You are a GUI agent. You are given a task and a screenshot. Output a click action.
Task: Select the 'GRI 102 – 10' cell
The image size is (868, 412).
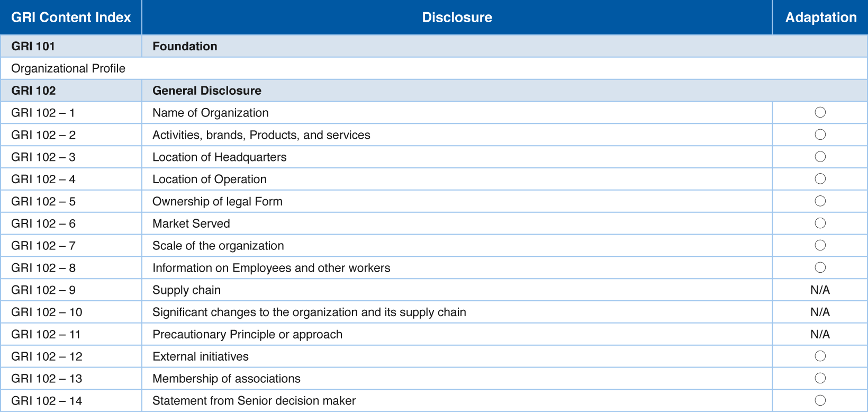(x=71, y=312)
